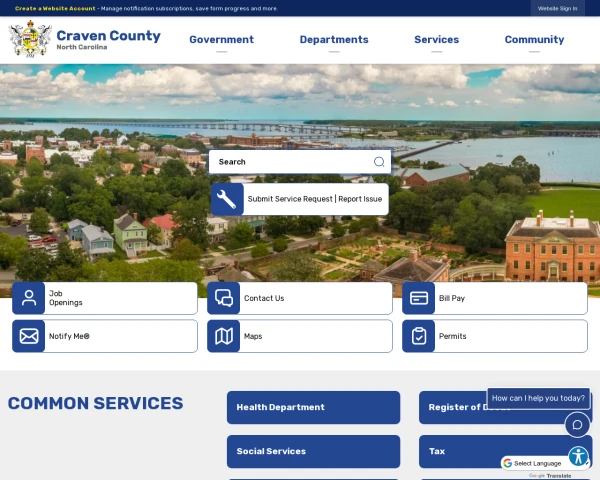
Task: Select the Bill Pay credit card icon
Action: pyautogui.click(x=419, y=298)
